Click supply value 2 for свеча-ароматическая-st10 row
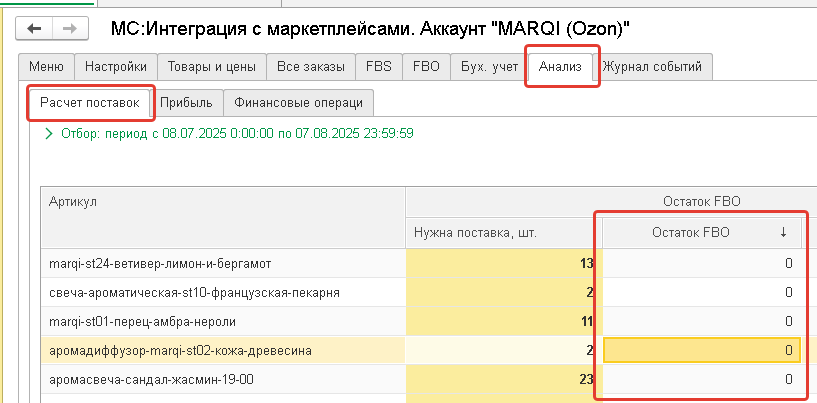The height and width of the screenshot is (403, 817). point(504,292)
